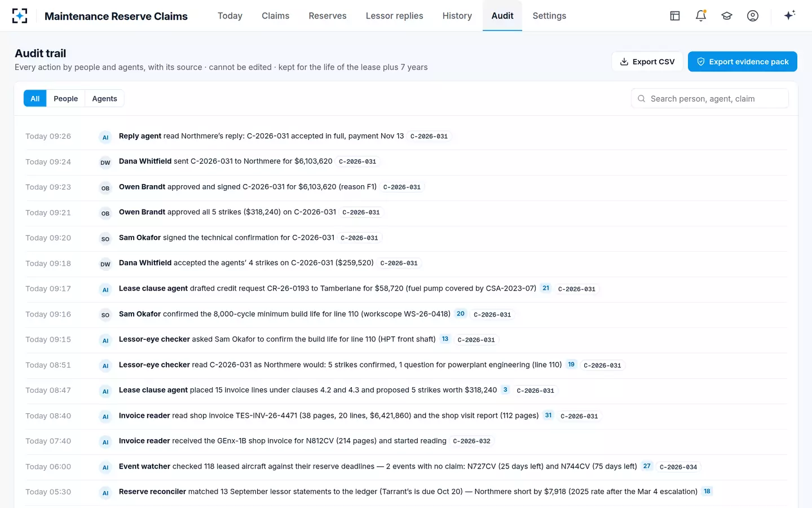Image resolution: width=812 pixels, height=508 pixels.
Task: Click the Maintenance Reserve Claims logo icon
Action: point(20,16)
